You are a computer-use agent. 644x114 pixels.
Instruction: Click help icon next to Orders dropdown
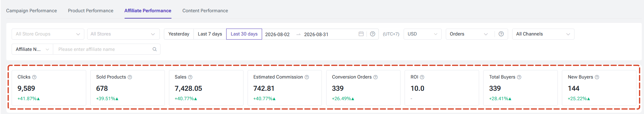[501, 34]
